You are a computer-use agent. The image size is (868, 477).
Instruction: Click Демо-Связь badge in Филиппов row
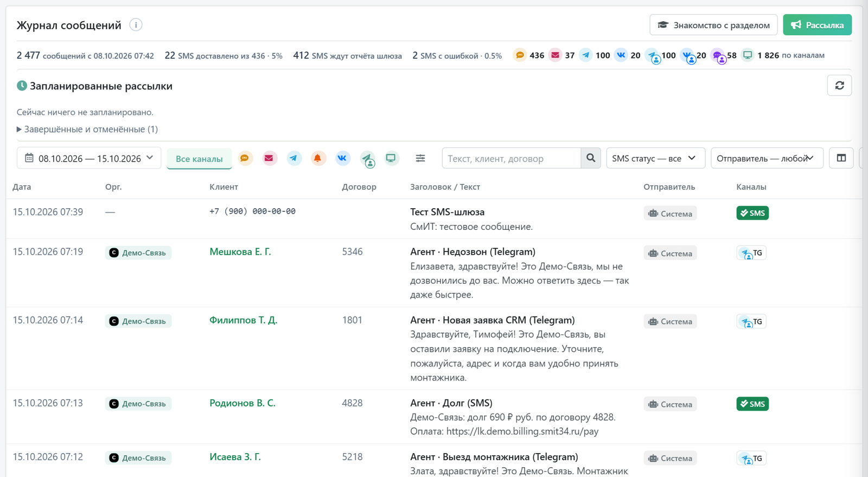click(138, 321)
